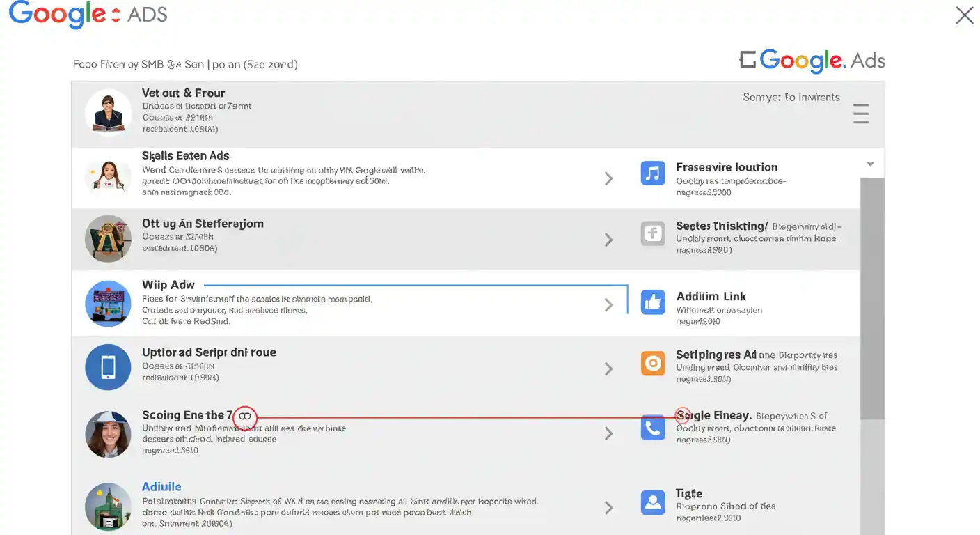Screen dimensions: 980x535
Task: Click the vertical scrollbar thumb
Action: point(871,300)
